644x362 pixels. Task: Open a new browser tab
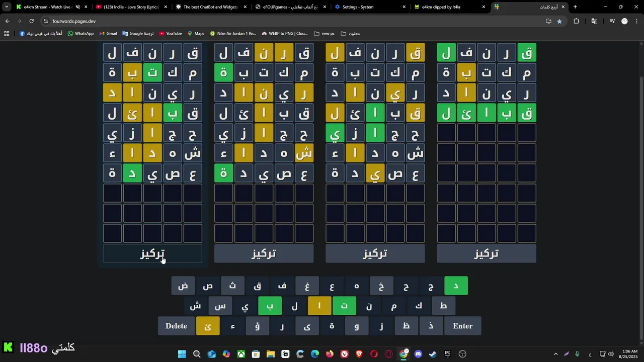(x=575, y=7)
